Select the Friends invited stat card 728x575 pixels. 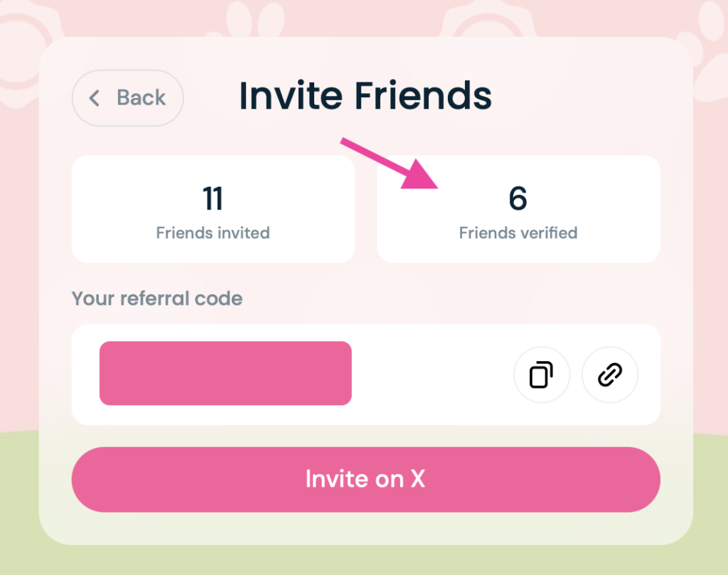[x=213, y=209]
